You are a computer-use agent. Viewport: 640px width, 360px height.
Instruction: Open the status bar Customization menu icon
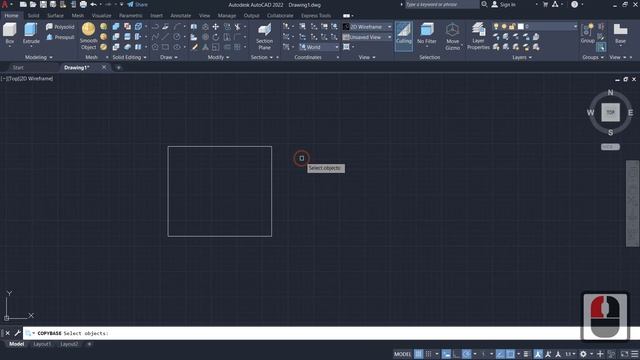[x=634, y=354]
